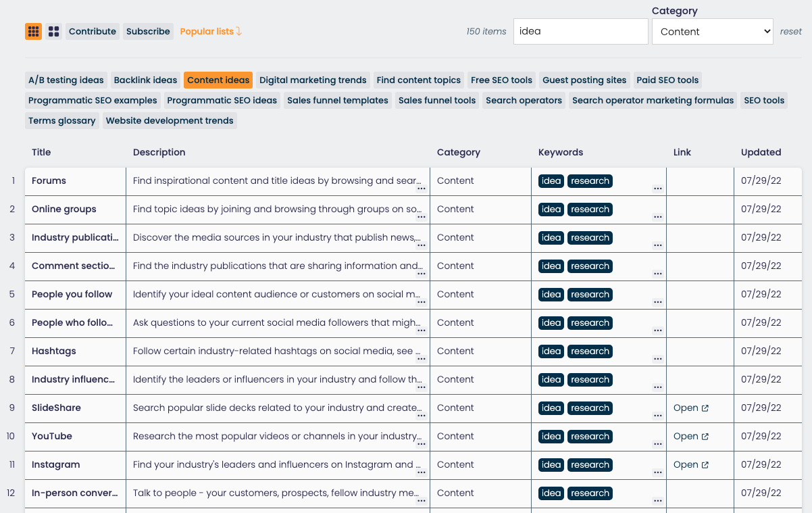The image size is (812, 513).
Task: Expand the Forums description ellipsis
Action: pyautogui.click(x=422, y=189)
